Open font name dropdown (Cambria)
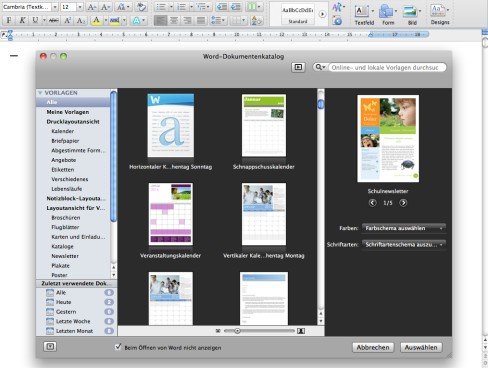 pos(55,7)
